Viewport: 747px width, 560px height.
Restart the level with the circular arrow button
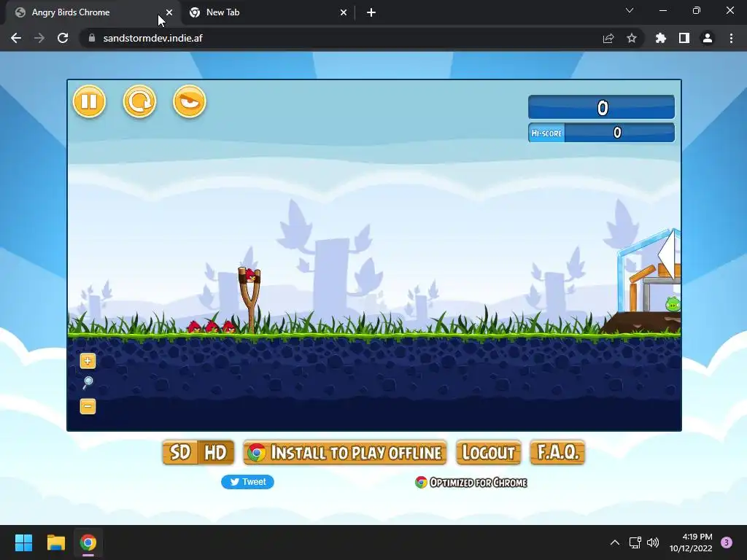point(139,101)
